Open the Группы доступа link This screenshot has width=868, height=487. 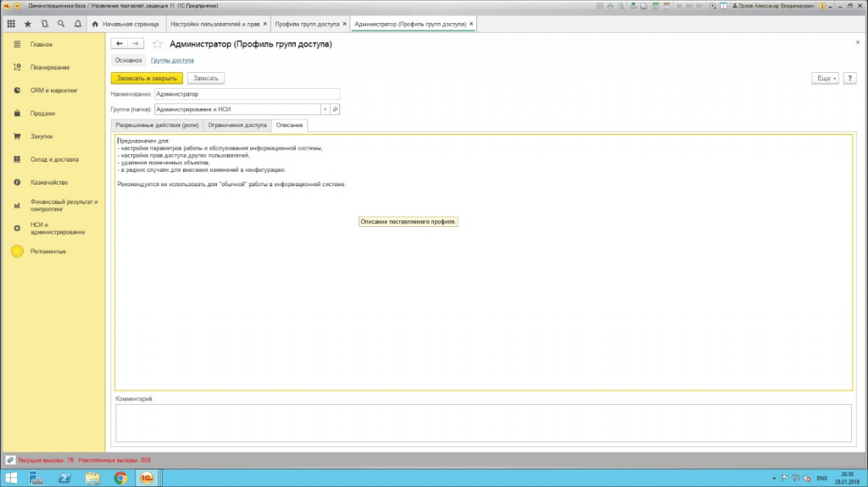pos(172,60)
